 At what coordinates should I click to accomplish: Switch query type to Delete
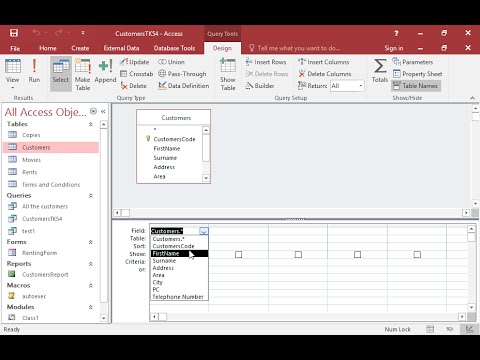(133, 86)
